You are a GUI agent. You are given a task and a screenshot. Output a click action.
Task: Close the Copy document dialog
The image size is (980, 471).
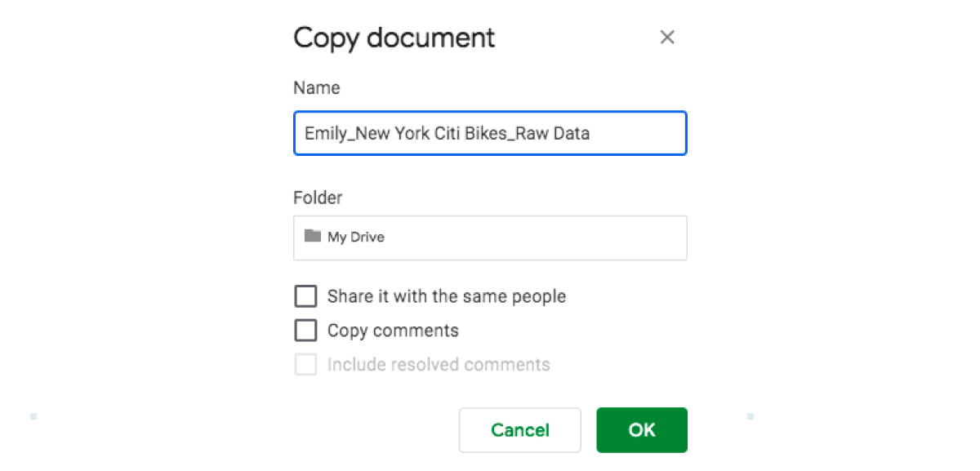click(667, 38)
